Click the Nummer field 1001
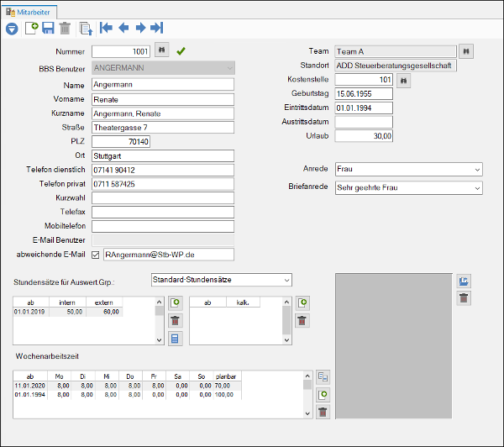The image size is (504, 447). click(121, 51)
